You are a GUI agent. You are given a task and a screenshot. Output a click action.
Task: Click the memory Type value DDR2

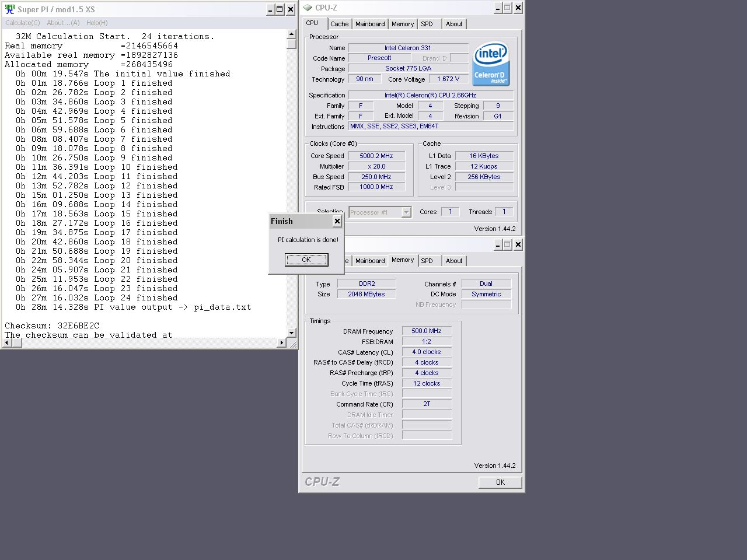click(366, 283)
